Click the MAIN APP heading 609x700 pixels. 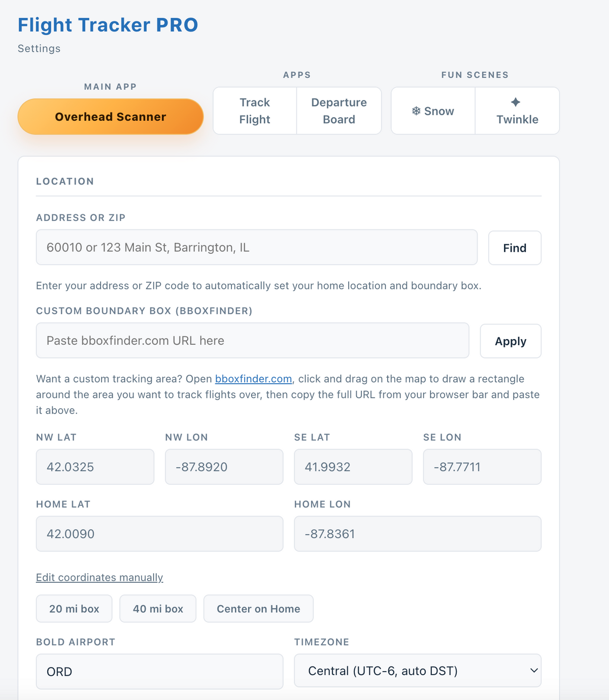click(111, 87)
